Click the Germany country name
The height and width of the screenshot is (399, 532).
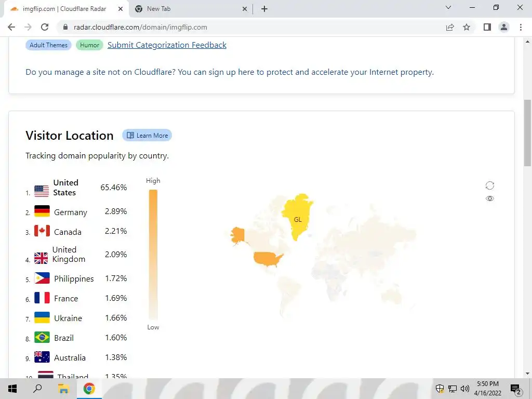tap(71, 212)
